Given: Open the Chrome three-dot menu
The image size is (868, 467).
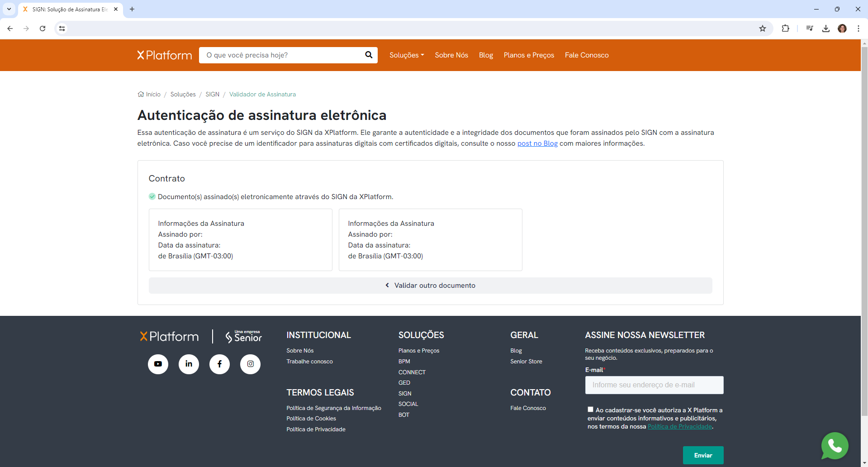Looking at the screenshot, I should pyautogui.click(x=859, y=29).
